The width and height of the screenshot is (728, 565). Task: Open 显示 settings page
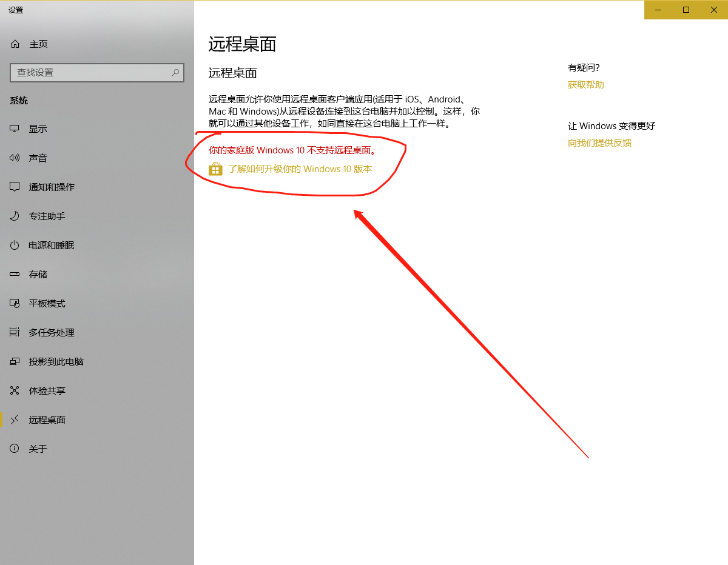point(97,129)
